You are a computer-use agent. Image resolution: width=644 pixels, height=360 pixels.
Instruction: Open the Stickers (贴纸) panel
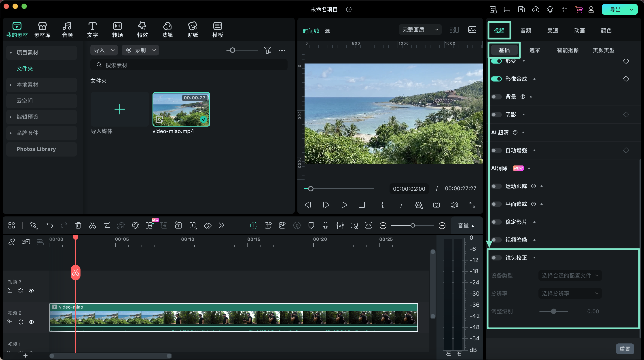click(192, 30)
